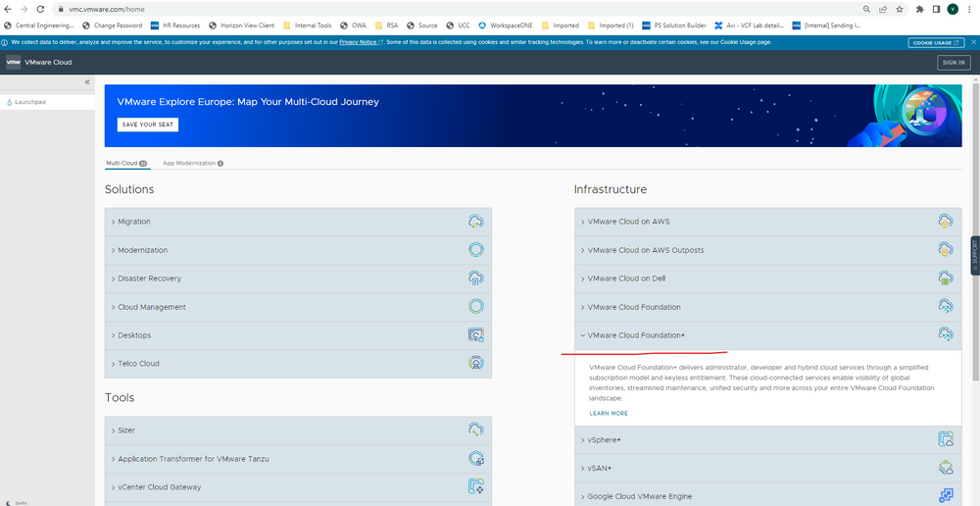Collapse the left sidebar with double-chevron icon
The height and width of the screenshot is (506, 980).
point(87,82)
